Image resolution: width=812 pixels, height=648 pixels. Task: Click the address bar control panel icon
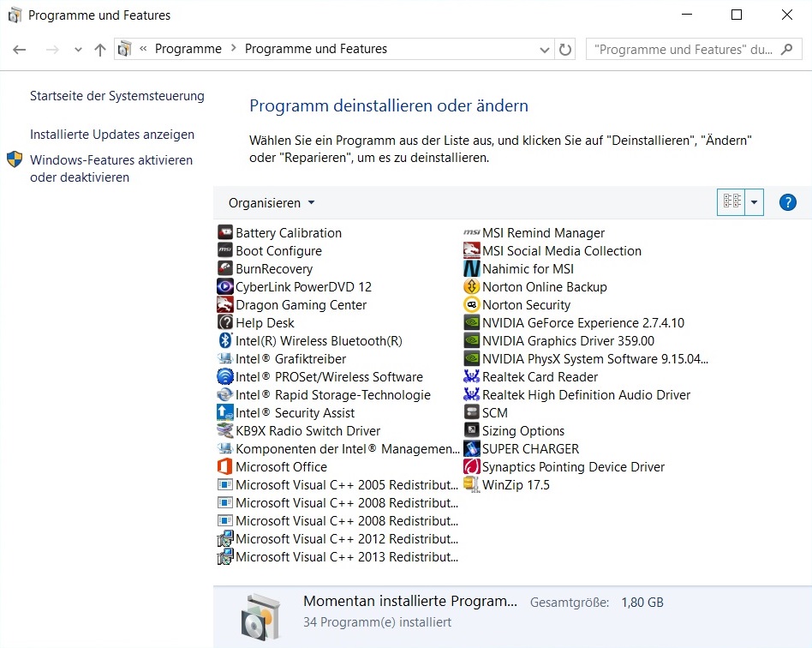click(x=125, y=49)
